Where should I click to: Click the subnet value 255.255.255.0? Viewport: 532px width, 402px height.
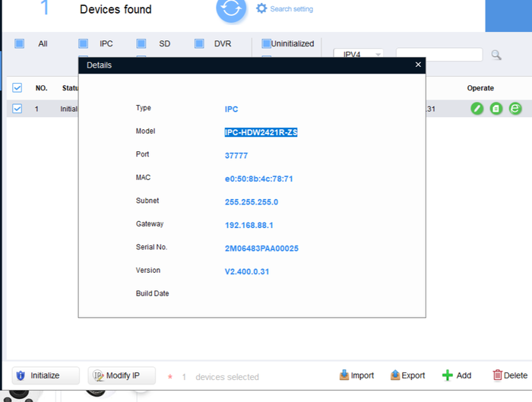(x=252, y=202)
